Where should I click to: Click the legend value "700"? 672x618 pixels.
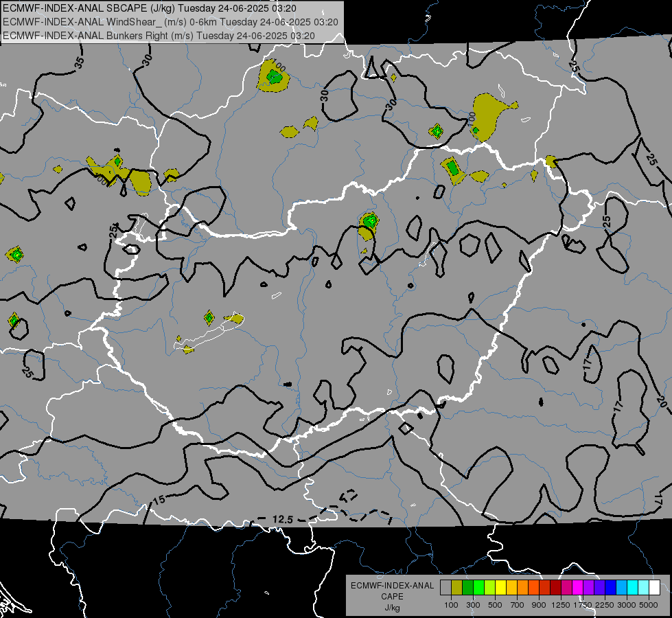pos(517,605)
